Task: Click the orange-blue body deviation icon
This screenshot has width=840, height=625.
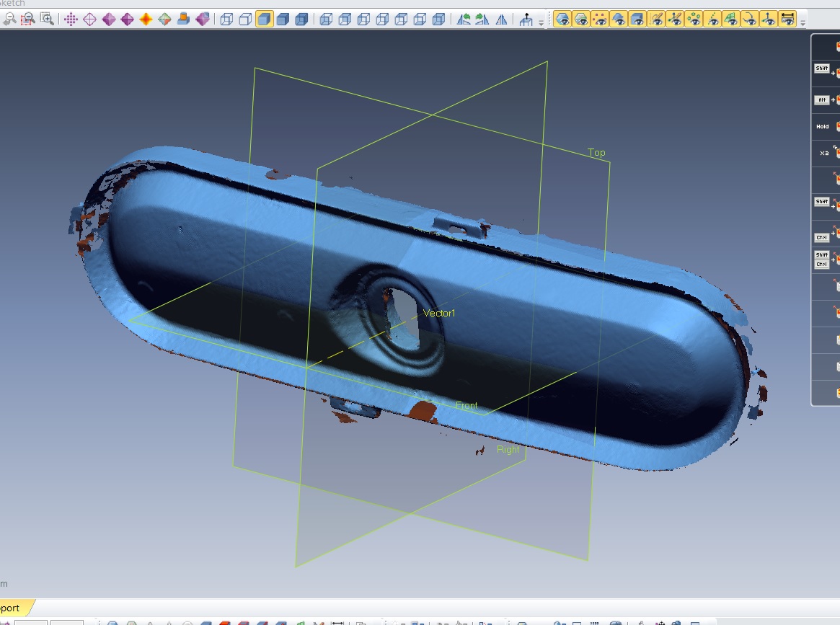Action: [x=183, y=19]
